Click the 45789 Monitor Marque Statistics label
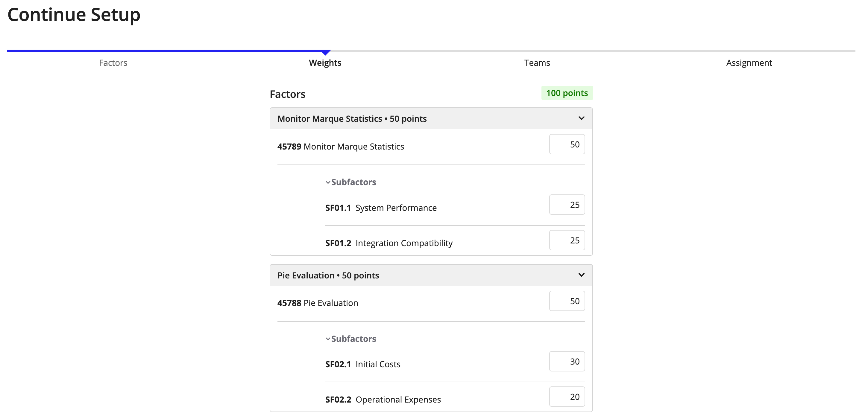 pos(340,147)
